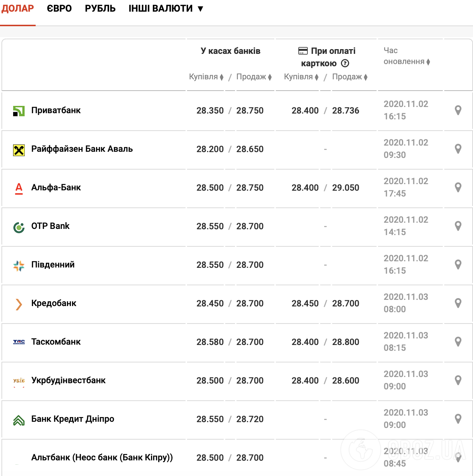Click Приватбанк card sell rate 28.736
The height and width of the screenshot is (476, 473).
[x=346, y=111]
